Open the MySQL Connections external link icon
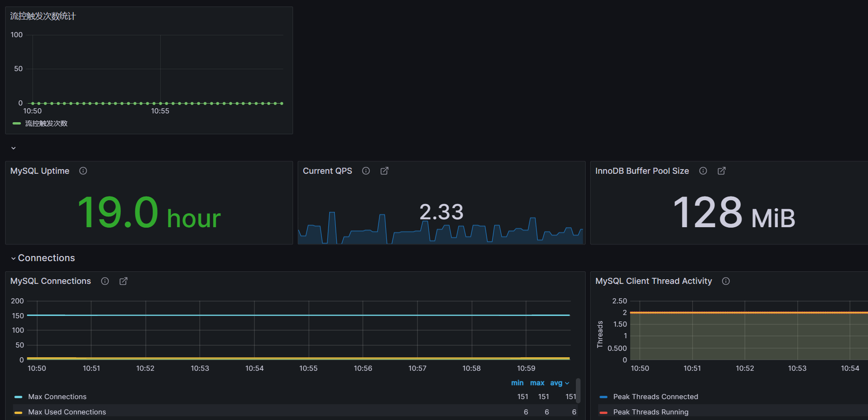 pyautogui.click(x=124, y=281)
